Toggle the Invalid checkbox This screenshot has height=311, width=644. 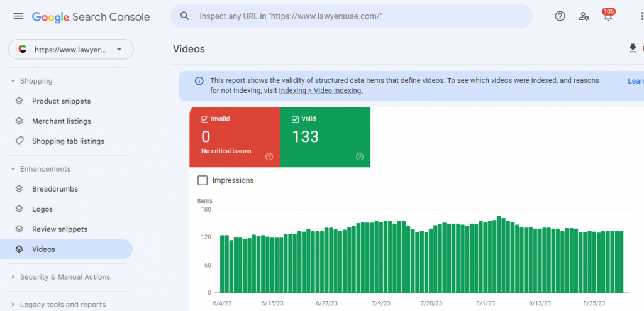[x=204, y=119]
